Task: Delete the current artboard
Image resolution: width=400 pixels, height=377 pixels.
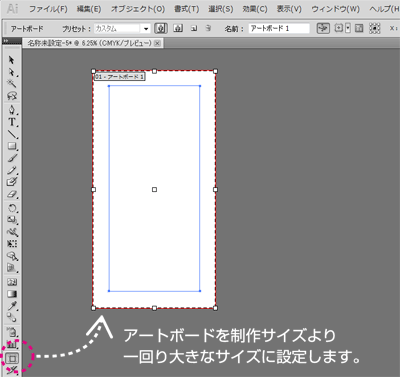Action: 208,29
